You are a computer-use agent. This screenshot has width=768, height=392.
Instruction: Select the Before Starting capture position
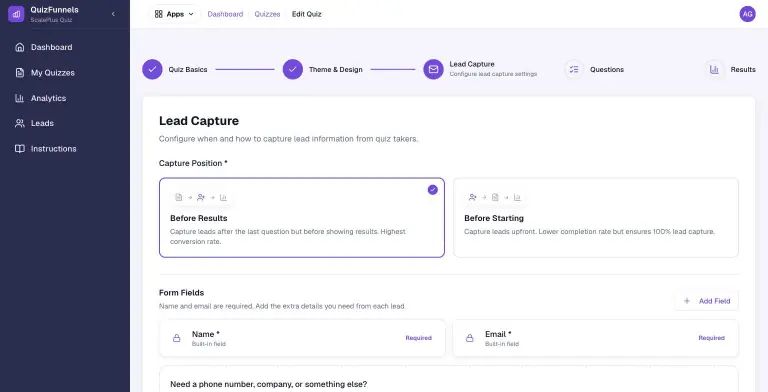click(596, 218)
